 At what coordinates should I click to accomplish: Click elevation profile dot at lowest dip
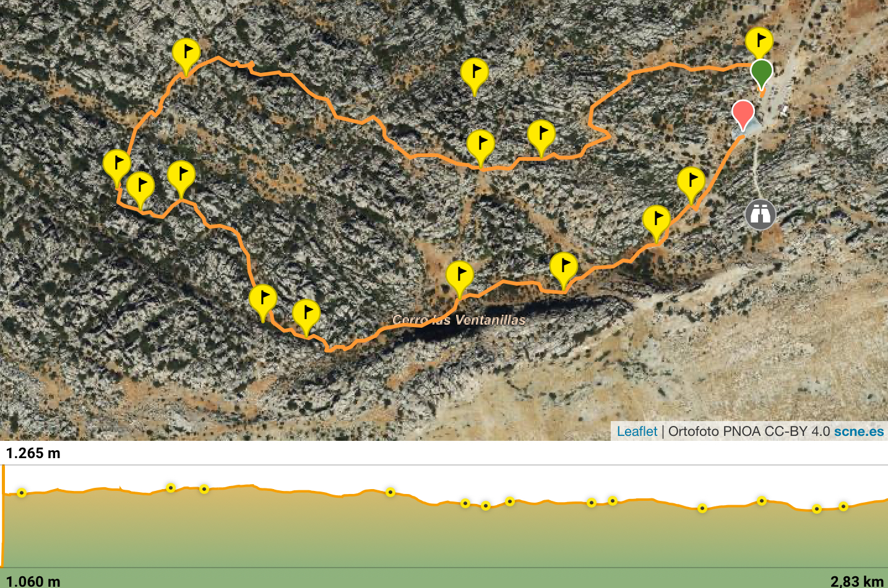click(x=817, y=509)
